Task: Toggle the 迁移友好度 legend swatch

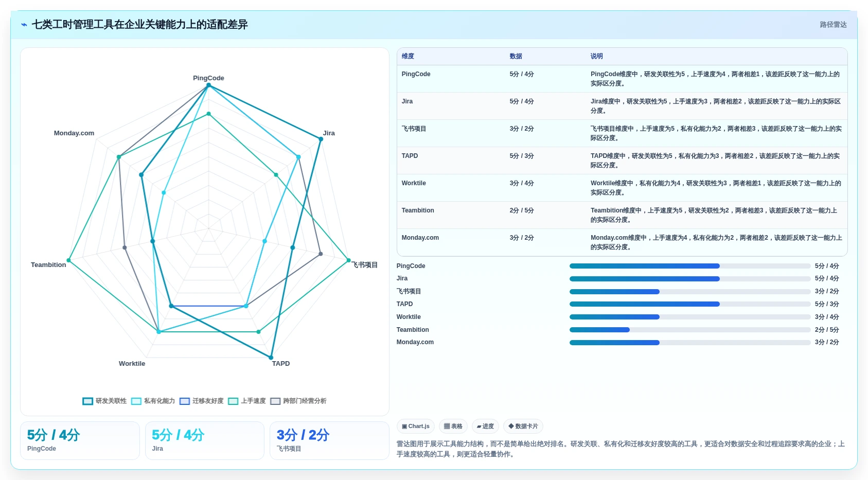Action: [185, 401]
